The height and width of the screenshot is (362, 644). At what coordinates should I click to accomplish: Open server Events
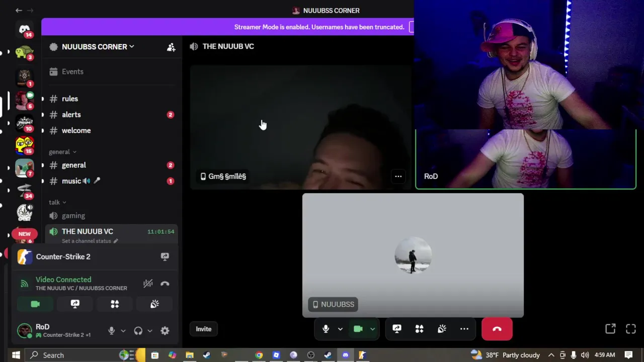(111, 71)
